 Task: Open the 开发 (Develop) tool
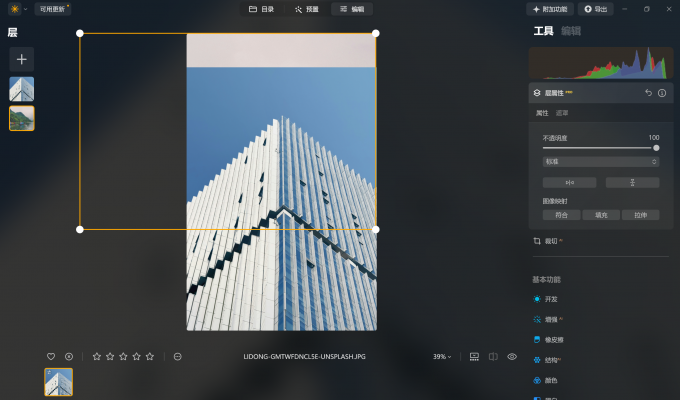point(546,299)
